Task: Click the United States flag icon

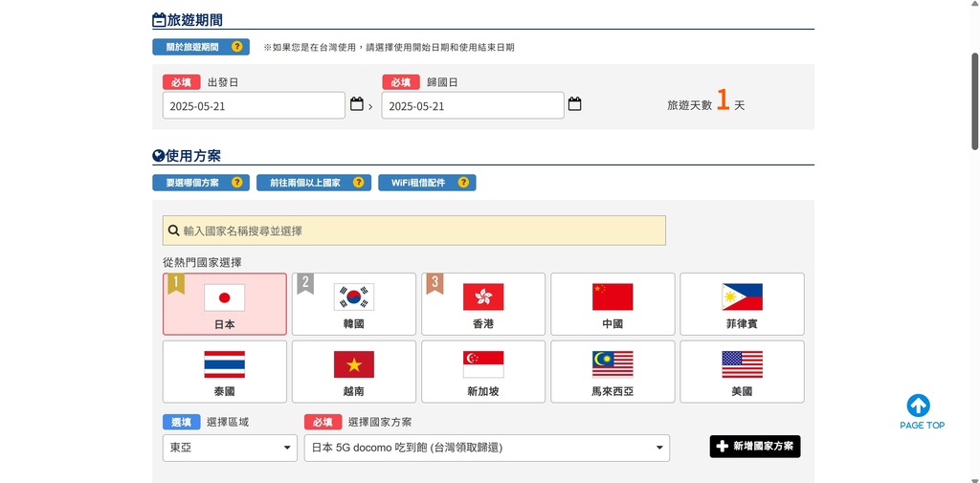Action: pyautogui.click(x=742, y=364)
